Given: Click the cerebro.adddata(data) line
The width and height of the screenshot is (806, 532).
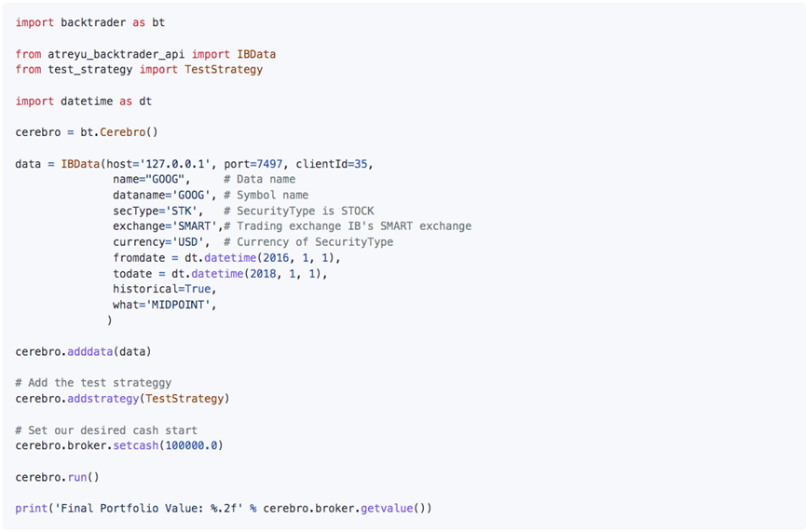Looking at the screenshot, I should pyautogui.click(x=83, y=351).
